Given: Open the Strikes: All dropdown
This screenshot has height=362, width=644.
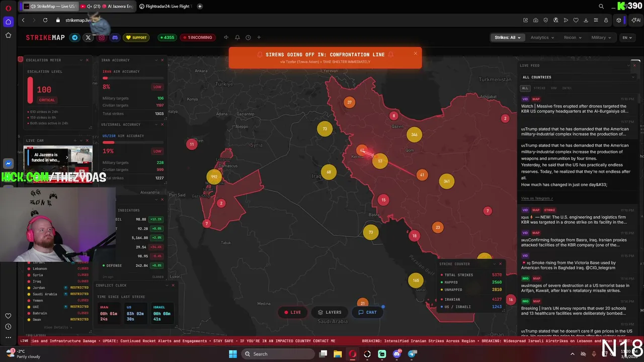Looking at the screenshot, I should coord(507,37).
